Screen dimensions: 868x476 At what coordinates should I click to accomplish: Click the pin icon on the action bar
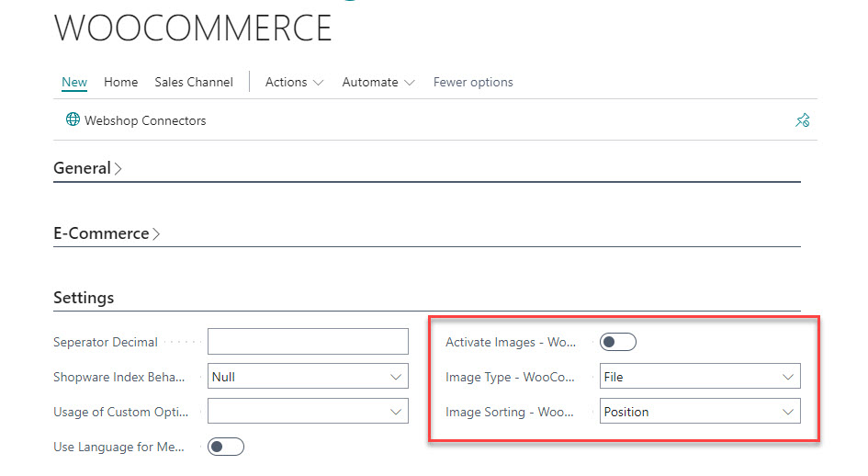pyautogui.click(x=803, y=120)
